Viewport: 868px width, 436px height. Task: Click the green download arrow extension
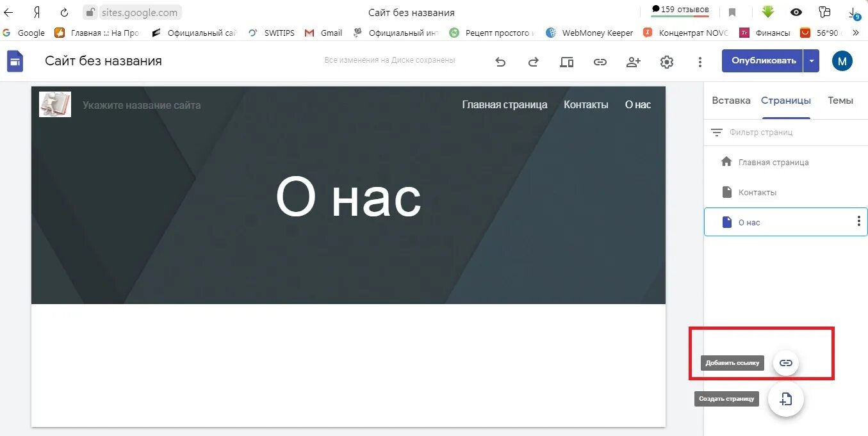point(768,12)
